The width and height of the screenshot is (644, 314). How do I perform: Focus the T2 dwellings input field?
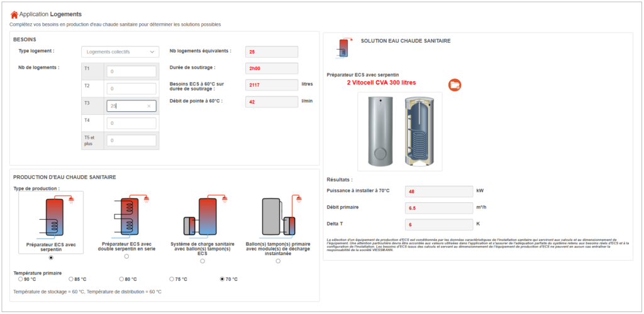coord(131,89)
